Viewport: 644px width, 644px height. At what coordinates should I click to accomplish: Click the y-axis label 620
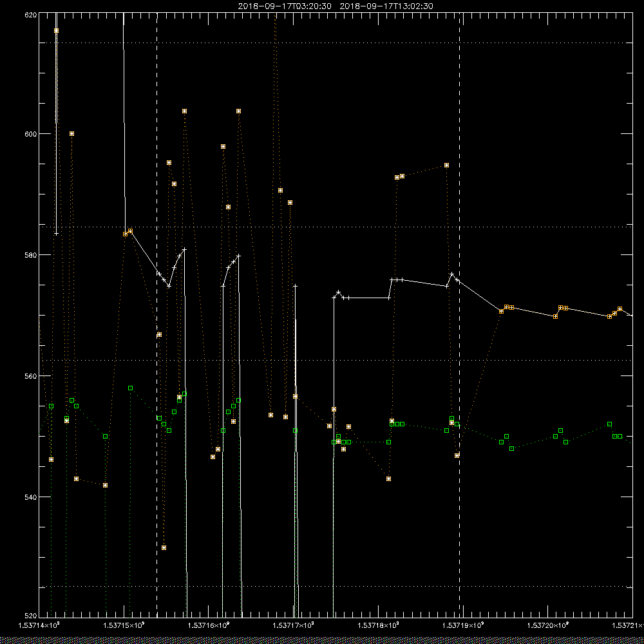31,15
